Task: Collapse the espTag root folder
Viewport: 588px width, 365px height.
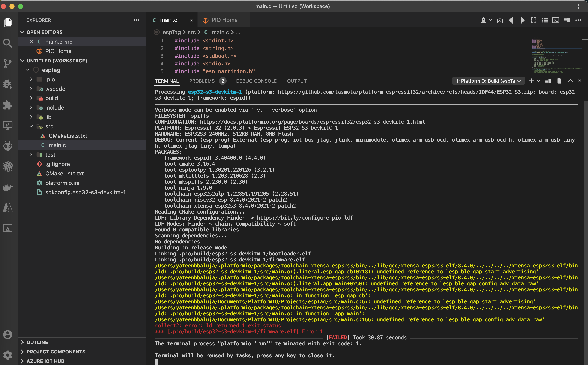Action: point(28,70)
